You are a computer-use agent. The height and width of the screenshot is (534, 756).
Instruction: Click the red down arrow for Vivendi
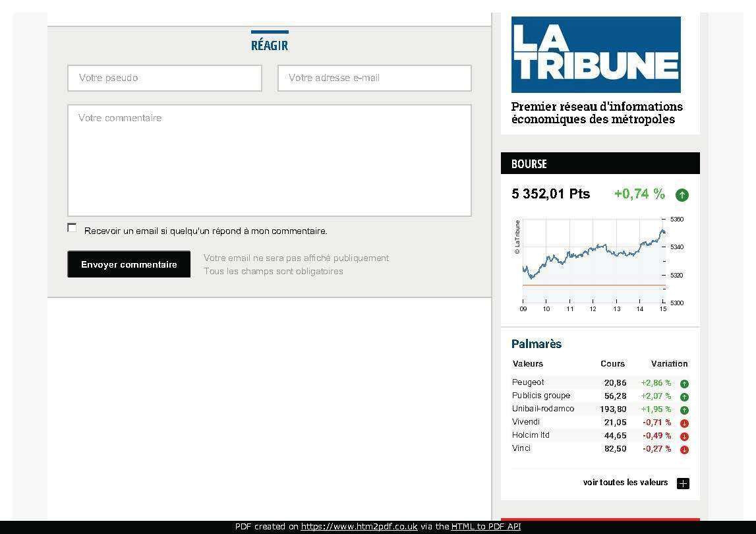pyautogui.click(x=684, y=423)
